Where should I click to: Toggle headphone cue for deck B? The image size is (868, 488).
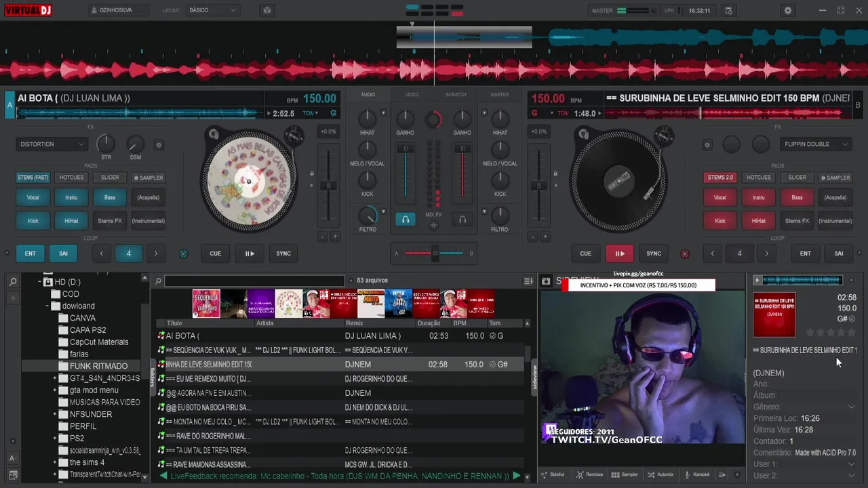tap(462, 220)
